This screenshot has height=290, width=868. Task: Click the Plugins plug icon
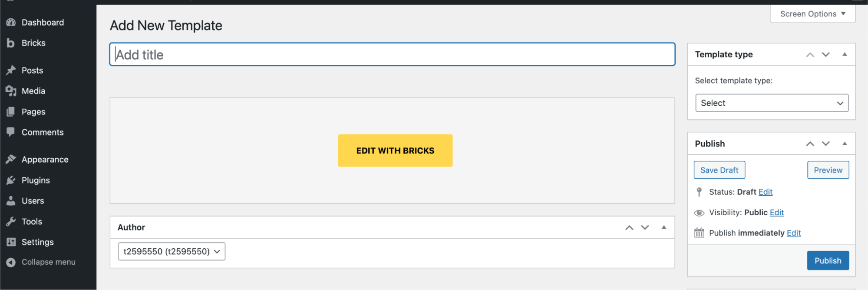11,180
